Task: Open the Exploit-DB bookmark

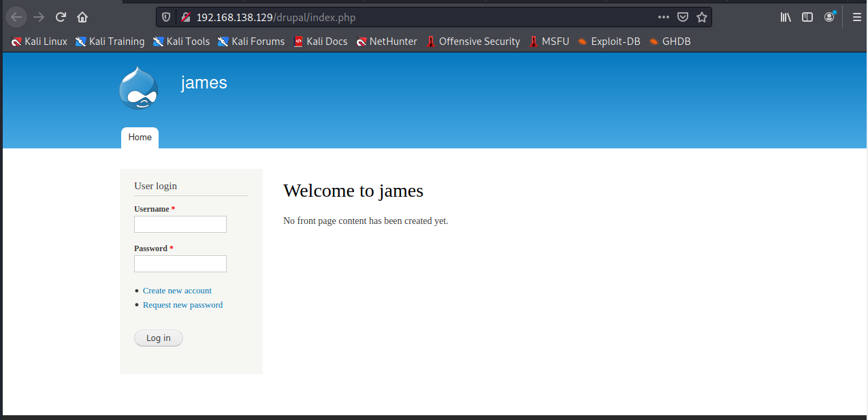Action: 609,42
